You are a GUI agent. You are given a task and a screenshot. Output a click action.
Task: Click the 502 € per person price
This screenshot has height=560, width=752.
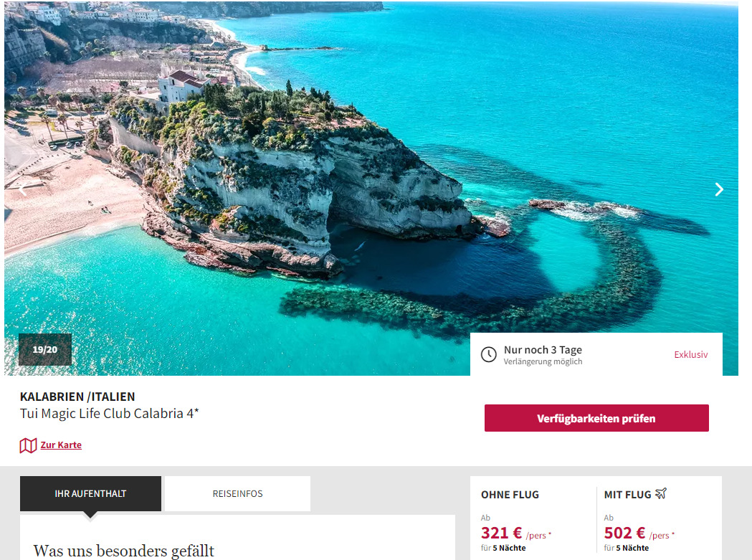pos(639,533)
